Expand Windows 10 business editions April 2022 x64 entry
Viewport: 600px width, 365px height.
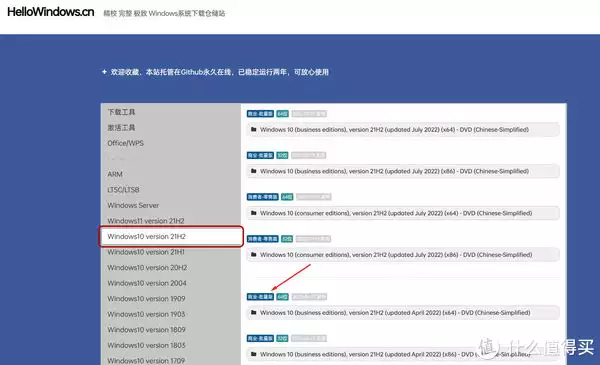click(x=403, y=313)
